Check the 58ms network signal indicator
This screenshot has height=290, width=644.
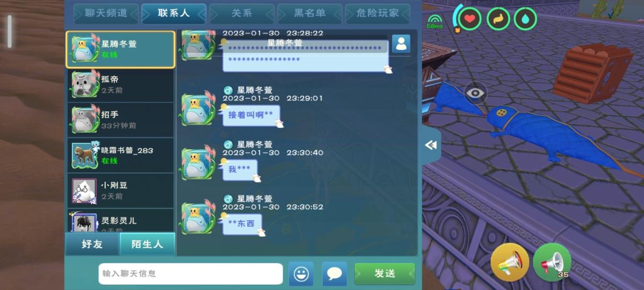[435, 21]
